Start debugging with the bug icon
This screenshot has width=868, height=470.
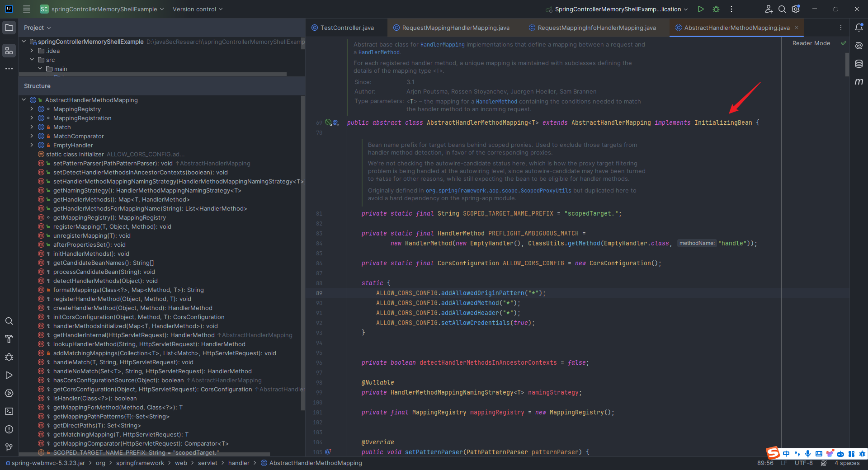click(716, 9)
